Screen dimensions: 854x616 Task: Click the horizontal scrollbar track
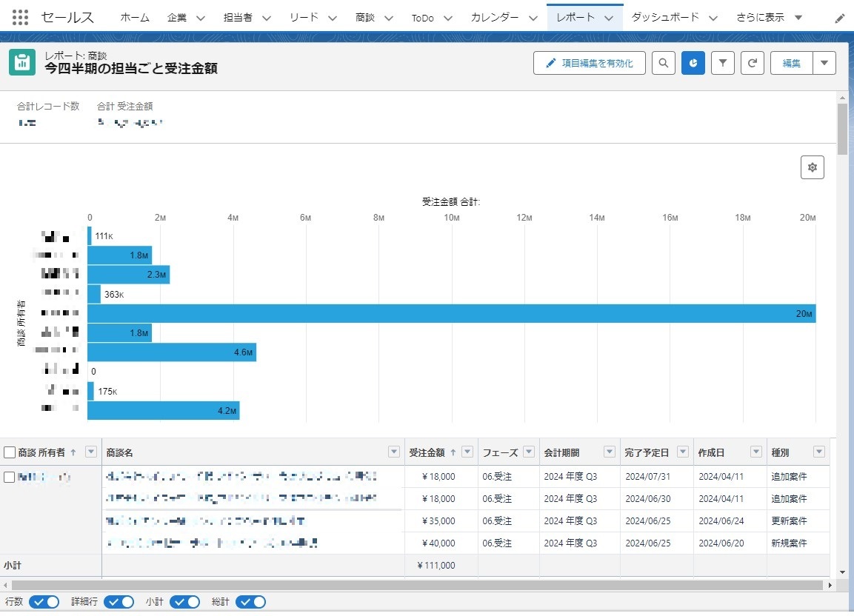417,586
